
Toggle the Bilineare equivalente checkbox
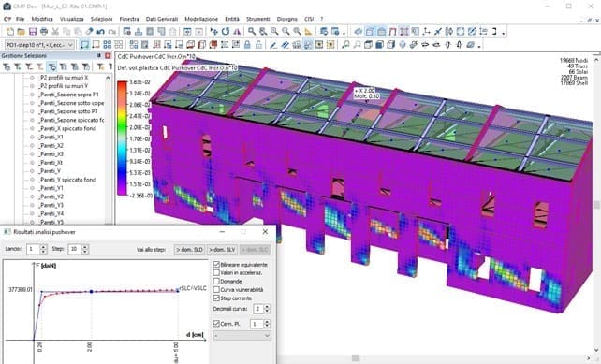coord(216,265)
